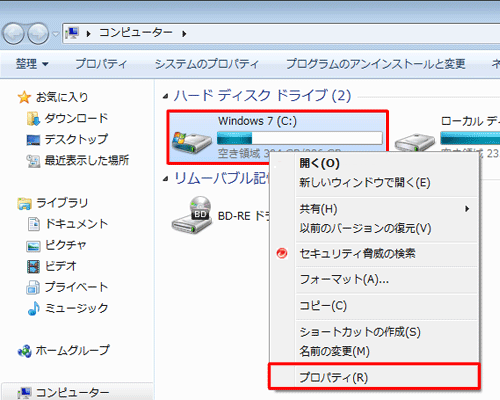Click the ローカル ディスク capacity bar
Viewport: 500px width, 400px height.
pos(470,138)
